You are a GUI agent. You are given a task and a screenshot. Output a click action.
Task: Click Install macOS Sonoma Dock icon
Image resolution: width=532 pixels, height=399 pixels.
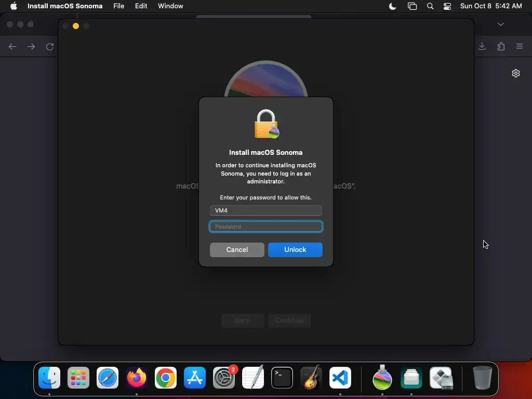[382, 378]
